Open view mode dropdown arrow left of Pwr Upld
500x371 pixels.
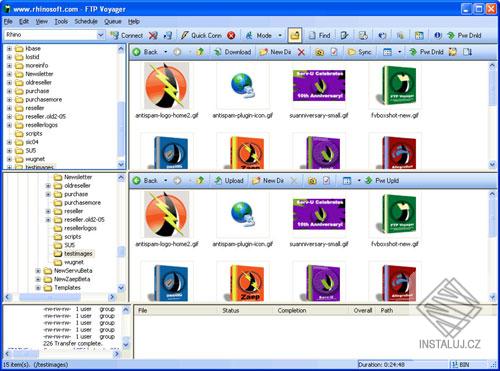359,181
